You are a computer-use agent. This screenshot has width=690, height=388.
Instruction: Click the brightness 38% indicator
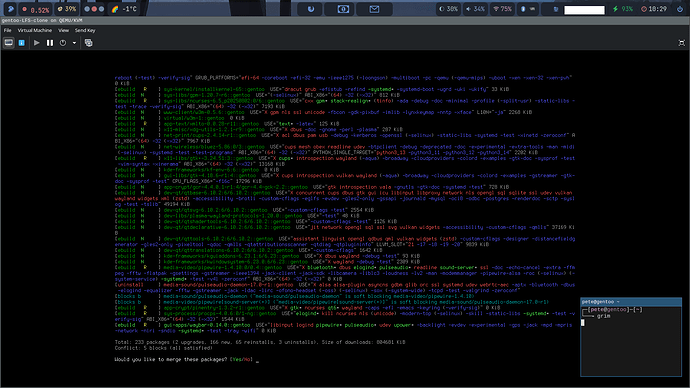pyautogui.click(x=449, y=9)
